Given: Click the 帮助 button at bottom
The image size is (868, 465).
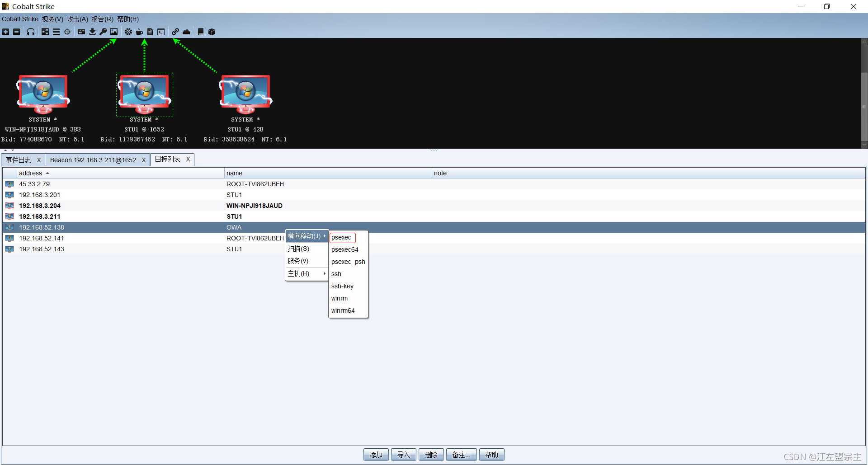Looking at the screenshot, I should (492, 455).
